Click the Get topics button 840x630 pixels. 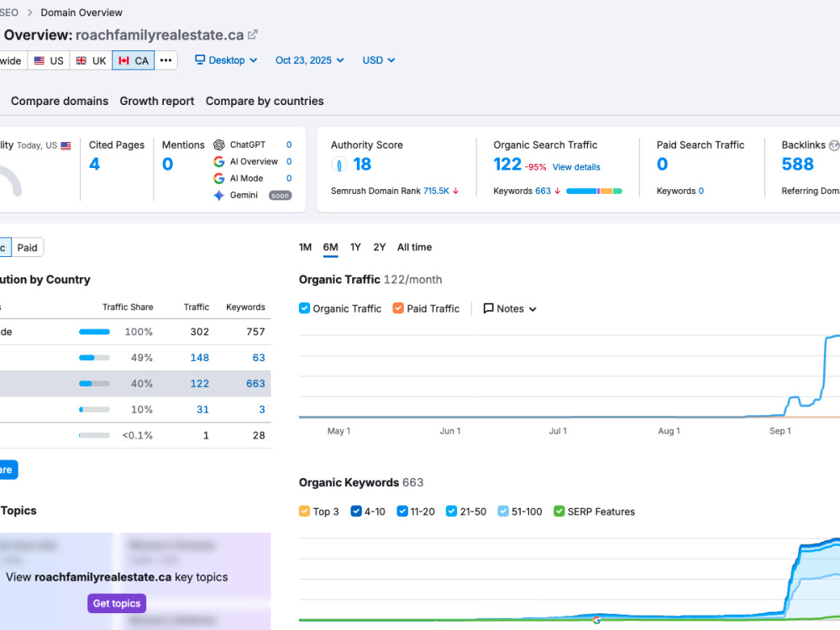117,603
